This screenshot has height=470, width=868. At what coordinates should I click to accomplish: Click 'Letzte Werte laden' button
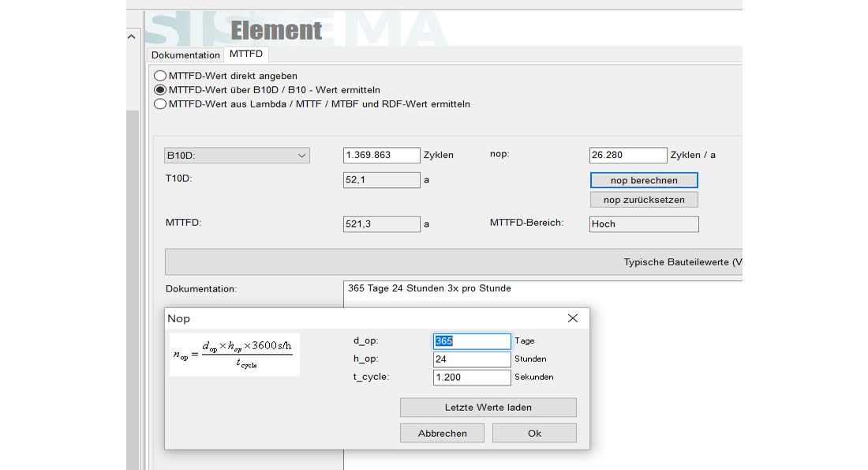pyautogui.click(x=488, y=408)
